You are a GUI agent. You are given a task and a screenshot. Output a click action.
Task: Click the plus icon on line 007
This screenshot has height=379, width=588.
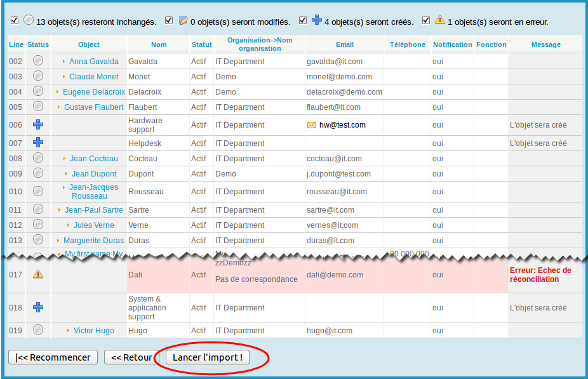coord(38,143)
